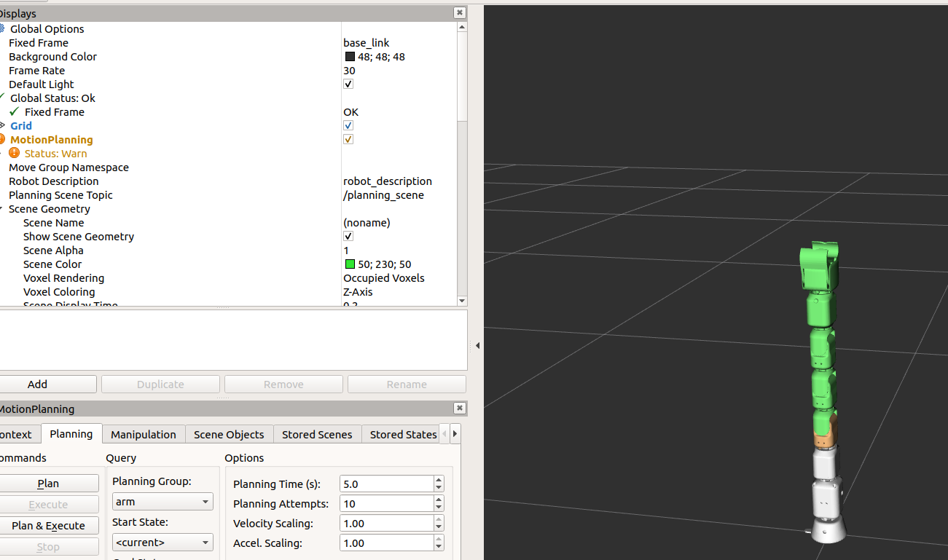Collapse the Scene Geometry tree
948x560 pixels.
(x=3, y=209)
